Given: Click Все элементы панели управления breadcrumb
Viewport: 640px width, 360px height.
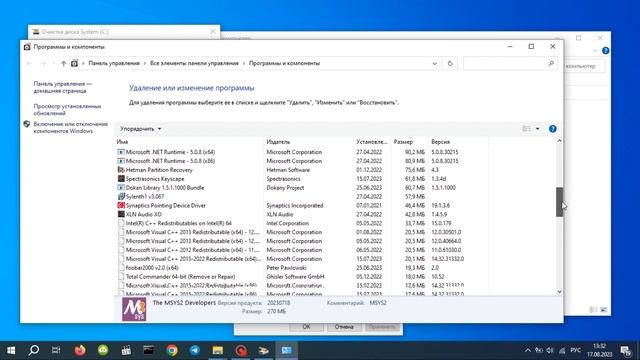Looking at the screenshot, I should coord(194,63).
